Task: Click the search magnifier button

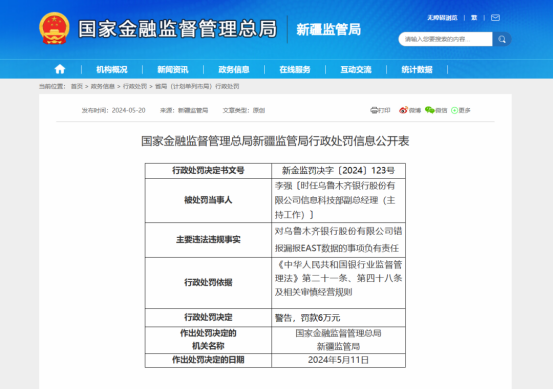Action: (x=502, y=39)
